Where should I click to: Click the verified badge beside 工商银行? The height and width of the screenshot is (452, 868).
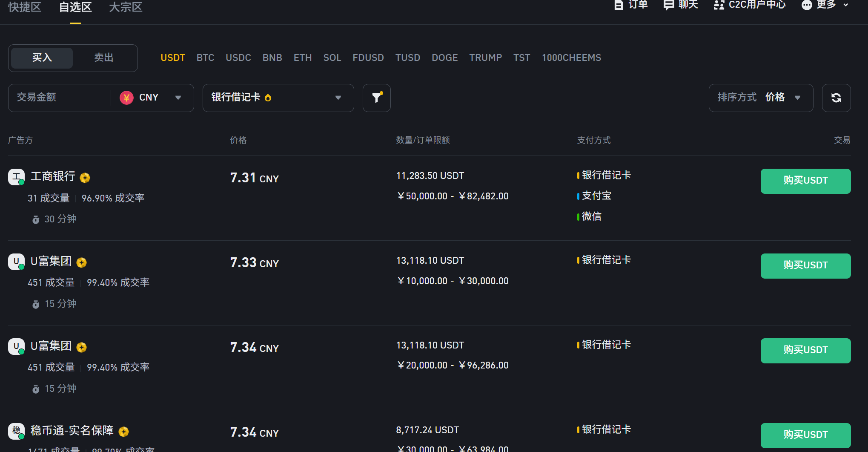click(85, 178)
